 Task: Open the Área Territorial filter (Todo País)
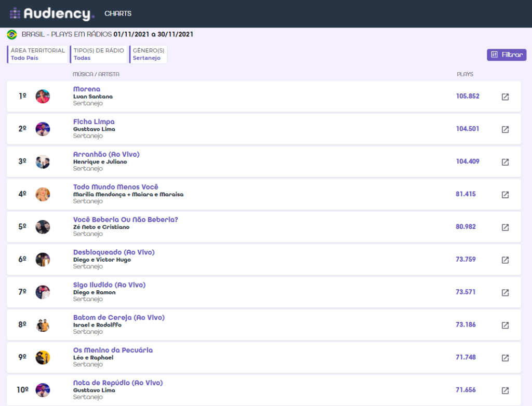[37, 55]
